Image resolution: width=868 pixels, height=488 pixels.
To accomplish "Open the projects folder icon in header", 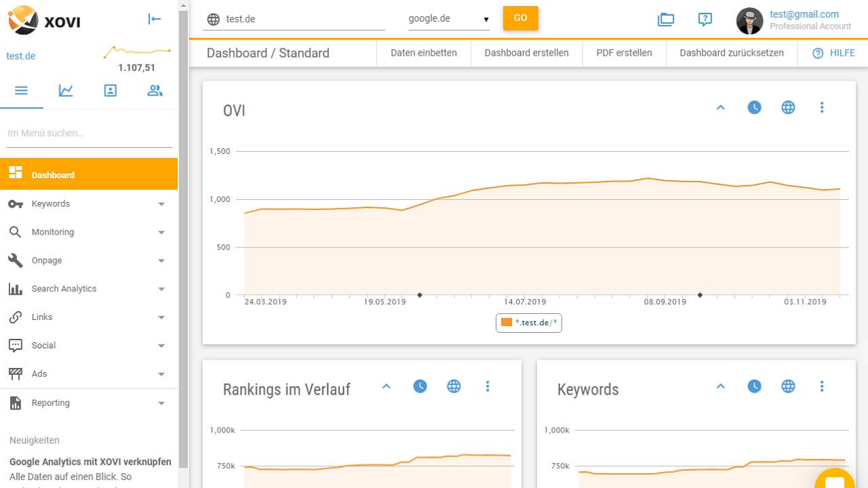I will pos(666,20).
